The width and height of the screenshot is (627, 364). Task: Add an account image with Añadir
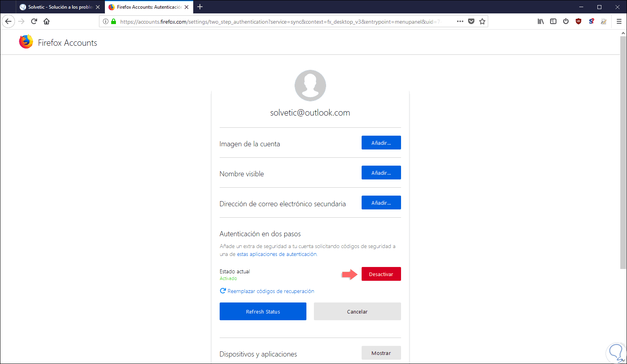381,143
